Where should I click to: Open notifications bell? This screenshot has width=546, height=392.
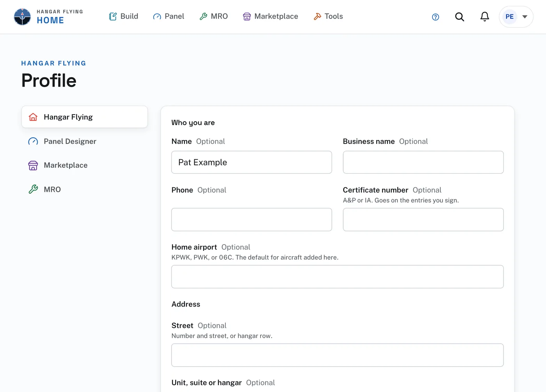coord(485,17)
